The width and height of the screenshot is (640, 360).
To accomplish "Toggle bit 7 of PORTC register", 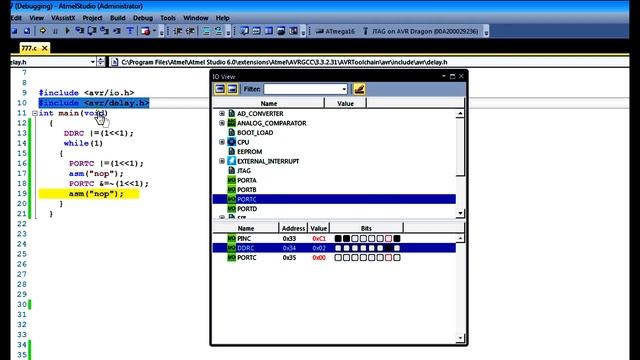I will point(338,258).
